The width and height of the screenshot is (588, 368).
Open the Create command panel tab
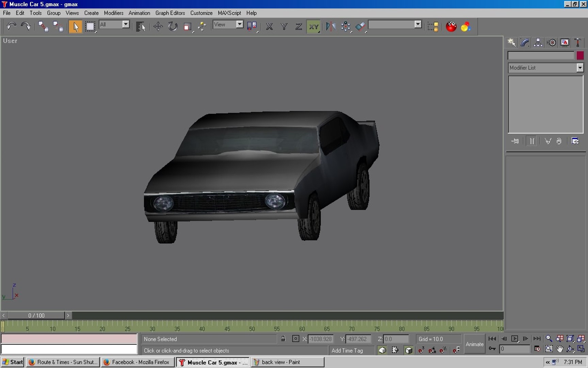click(511, 42)
